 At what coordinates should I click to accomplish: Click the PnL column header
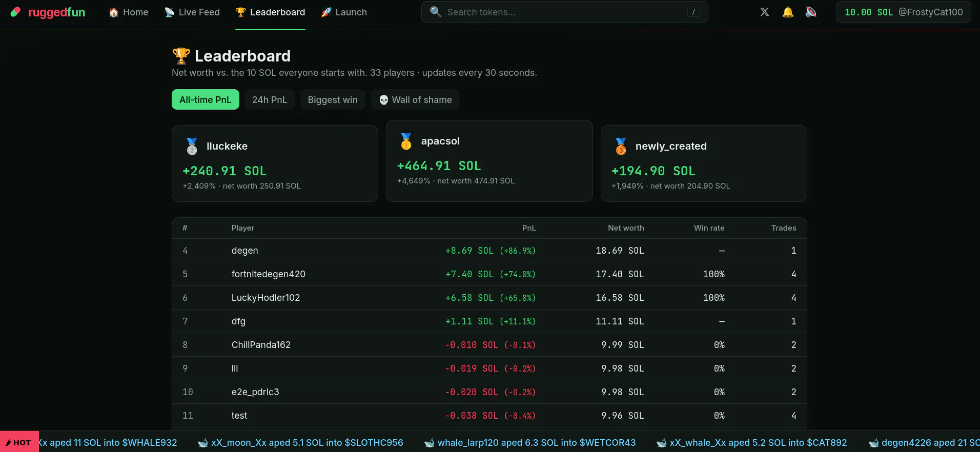pos(529,228)
